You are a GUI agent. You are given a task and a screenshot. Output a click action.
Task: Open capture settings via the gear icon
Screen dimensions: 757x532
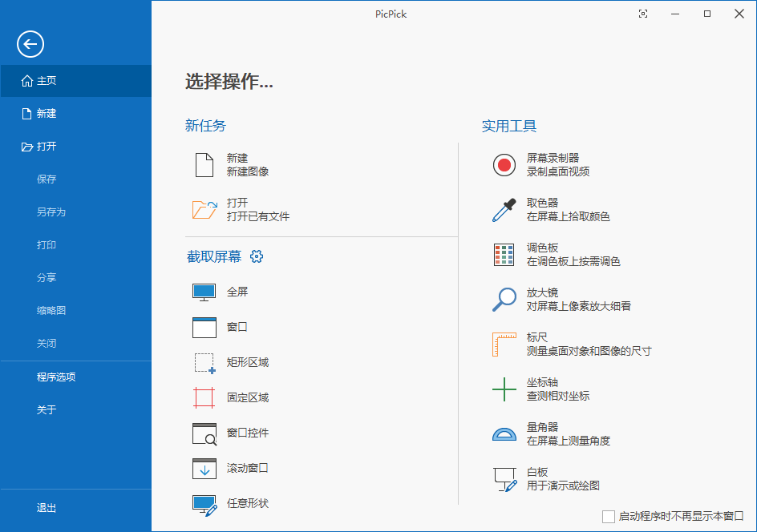(x=257, y=256)
